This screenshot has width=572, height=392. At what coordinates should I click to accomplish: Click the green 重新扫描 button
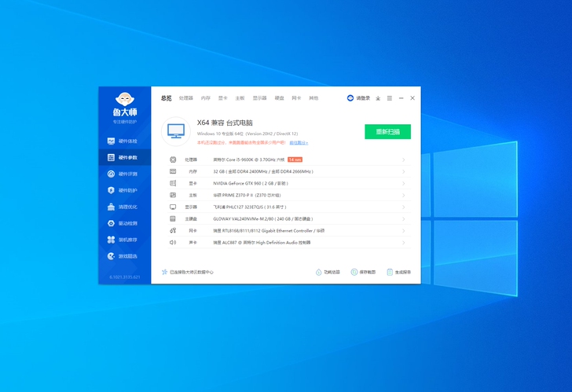pyautogui.click(x=388, y=132)
